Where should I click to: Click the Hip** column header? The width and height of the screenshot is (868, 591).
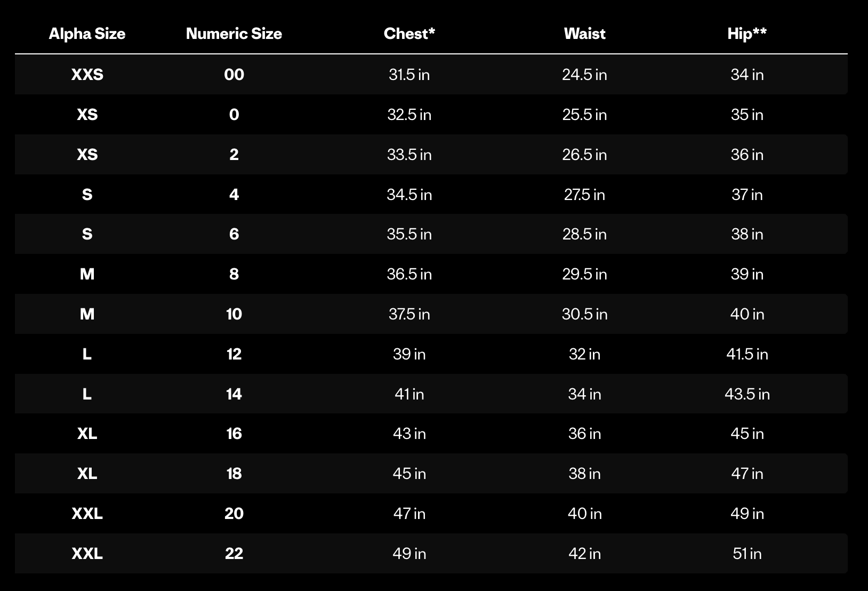pos(747,34)
